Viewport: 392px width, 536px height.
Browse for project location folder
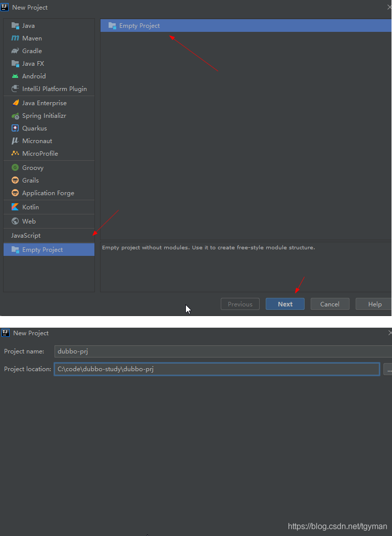[x=388, y=369]
